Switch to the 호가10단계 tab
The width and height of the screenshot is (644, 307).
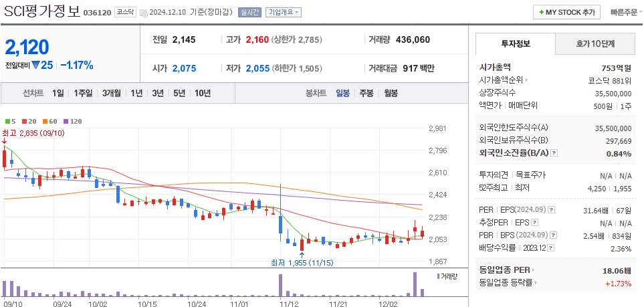596,44
